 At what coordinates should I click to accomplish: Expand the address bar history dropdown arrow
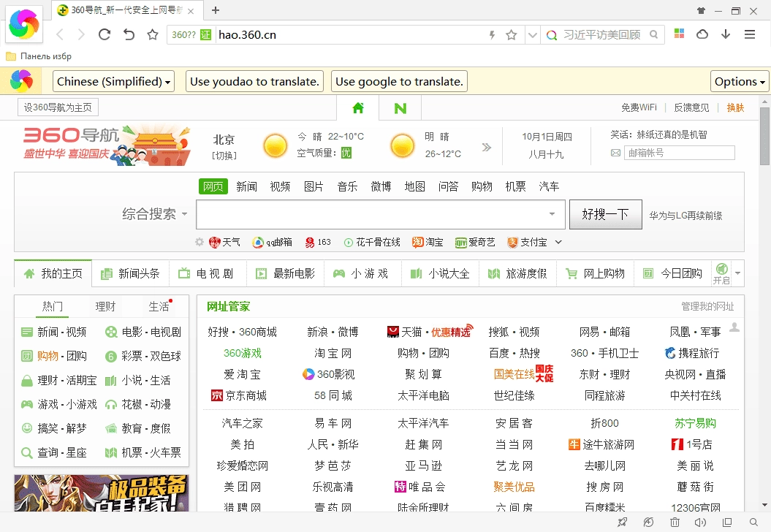(x=532, y=35)
